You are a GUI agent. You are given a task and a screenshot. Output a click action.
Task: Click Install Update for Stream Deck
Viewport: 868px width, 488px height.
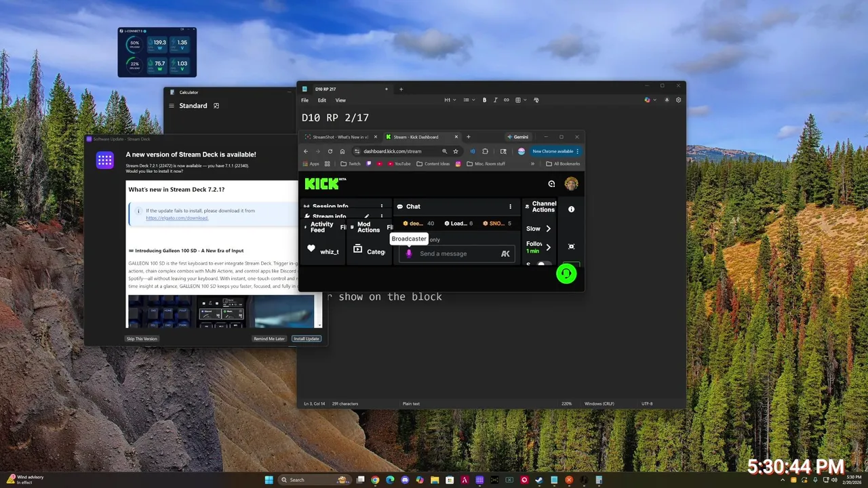(x=307, y=339)
